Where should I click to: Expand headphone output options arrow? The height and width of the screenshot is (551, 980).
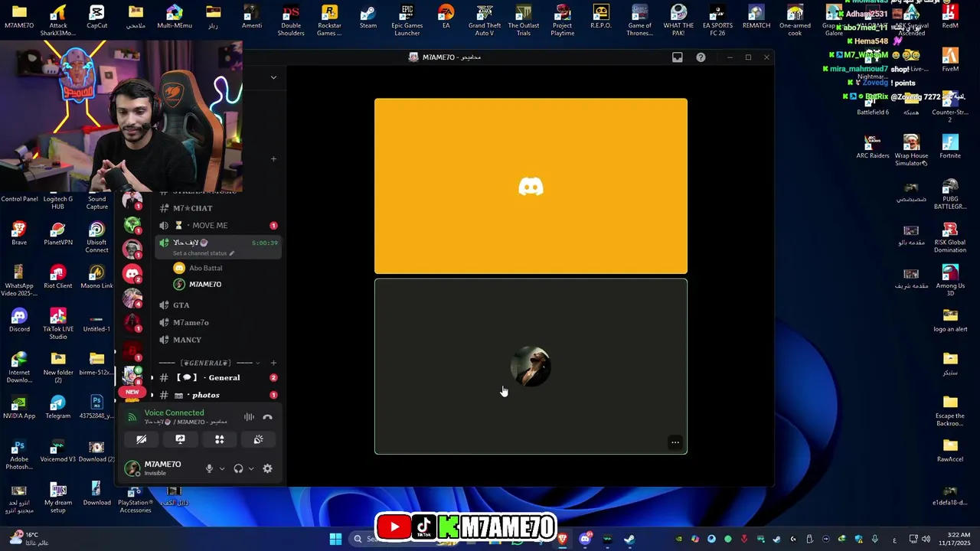(x=250, y=468)
